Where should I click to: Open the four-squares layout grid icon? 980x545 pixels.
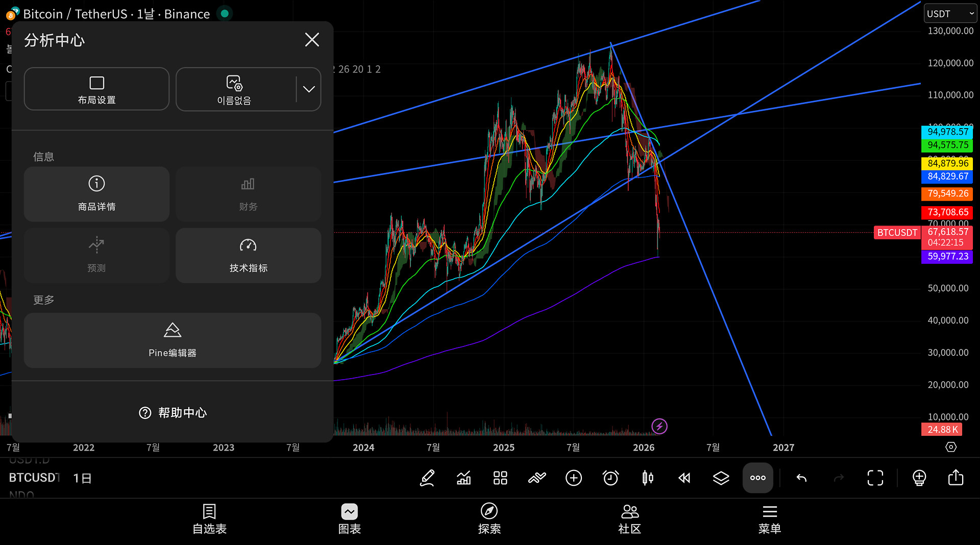[x=500, y=478]
